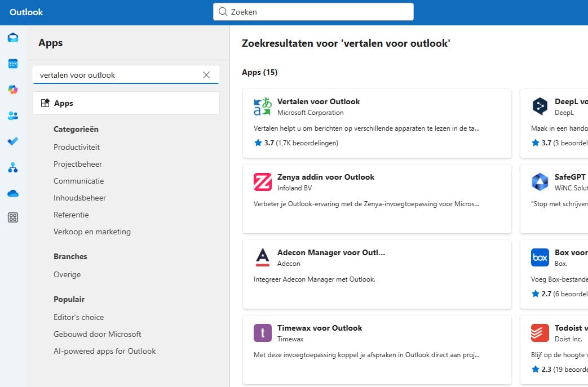Click '3.7 (1,7K beoordelingen)' rating
The height and width of the screenshot is (387, 588).
click(296, 143)
